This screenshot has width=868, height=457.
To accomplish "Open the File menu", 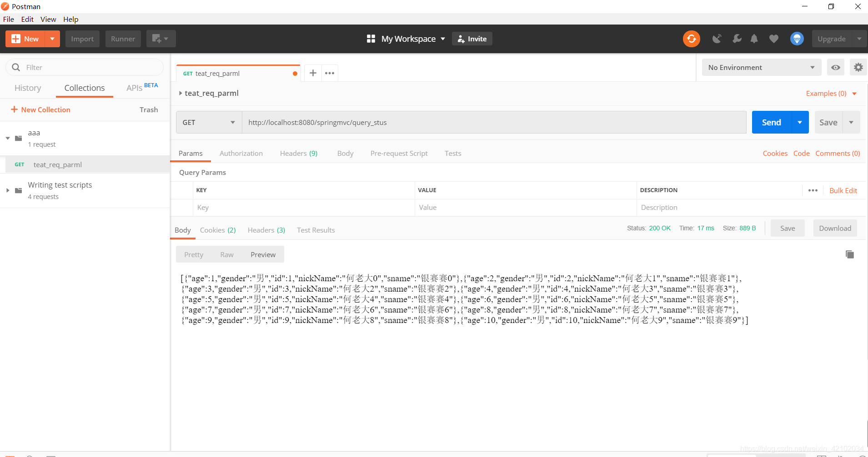I will point(8,19).
